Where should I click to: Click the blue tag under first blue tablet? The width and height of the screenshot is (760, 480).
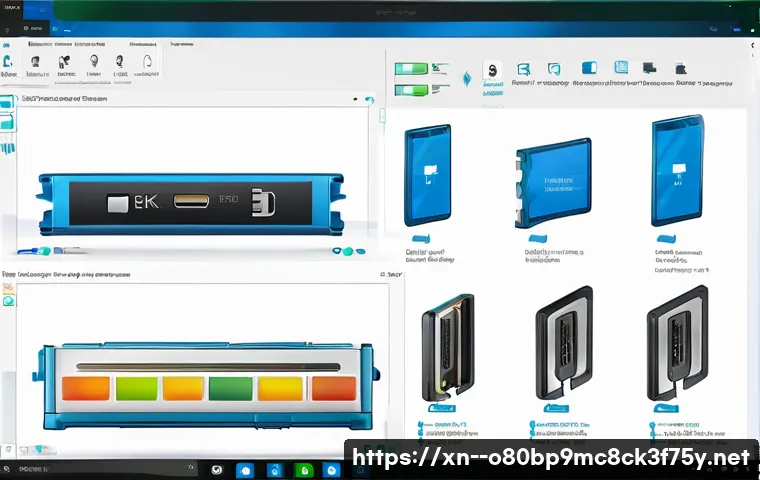point(421,239)
